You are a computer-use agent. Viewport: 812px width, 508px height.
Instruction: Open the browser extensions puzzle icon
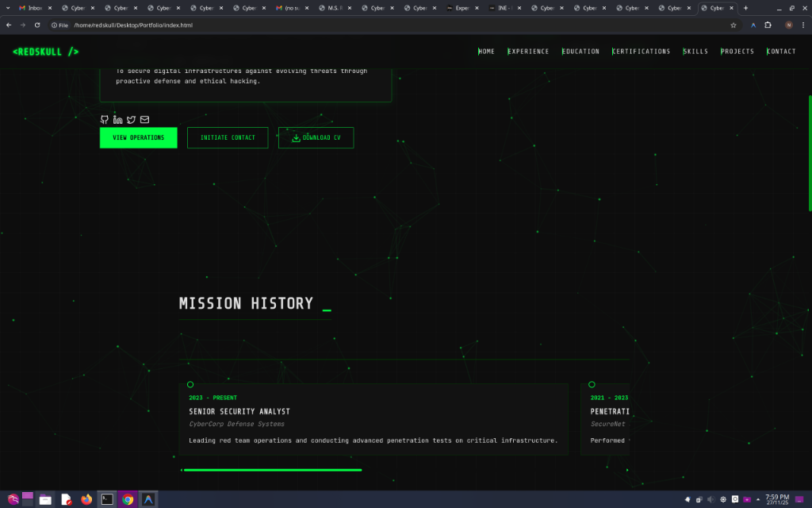[x=767, y=25]
